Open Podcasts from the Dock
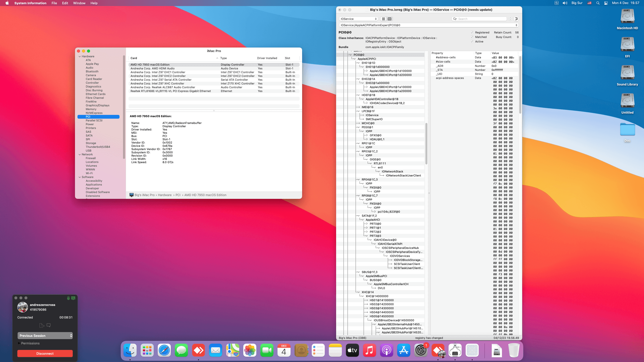Viewport: 644px width, 362px height. [x=387, y=350]
